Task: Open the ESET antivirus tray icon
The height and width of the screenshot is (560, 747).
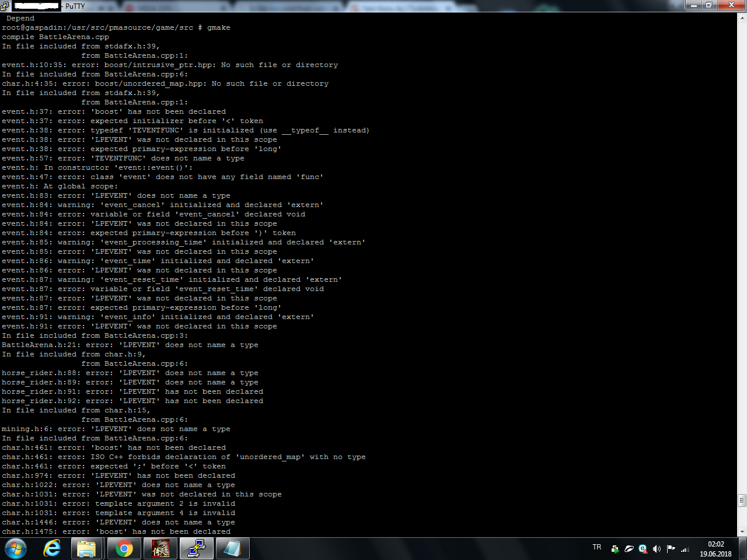Action: click(643, 549)
